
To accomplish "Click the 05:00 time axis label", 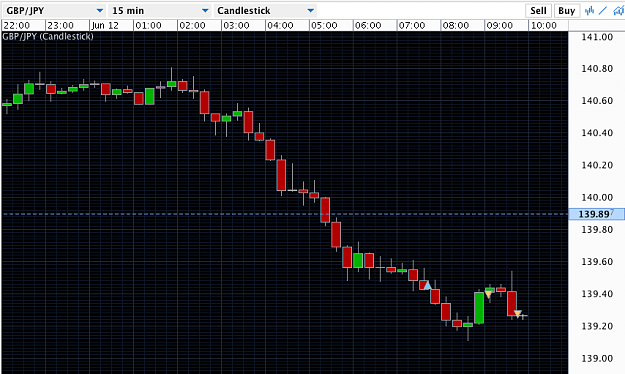I will tap(324, 26).
